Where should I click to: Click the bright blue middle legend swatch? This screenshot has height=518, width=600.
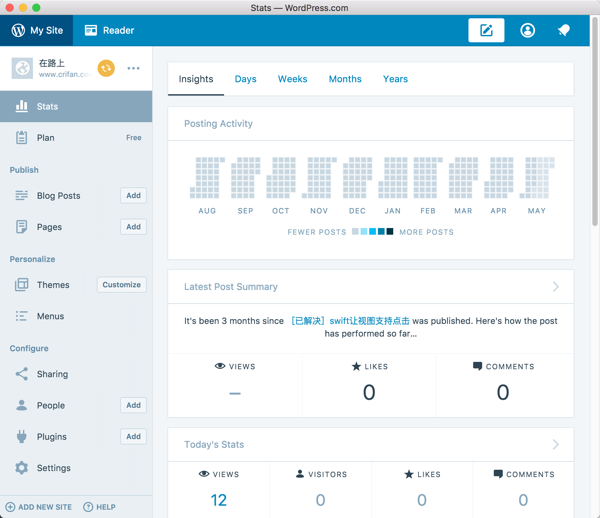pos(372,231)
